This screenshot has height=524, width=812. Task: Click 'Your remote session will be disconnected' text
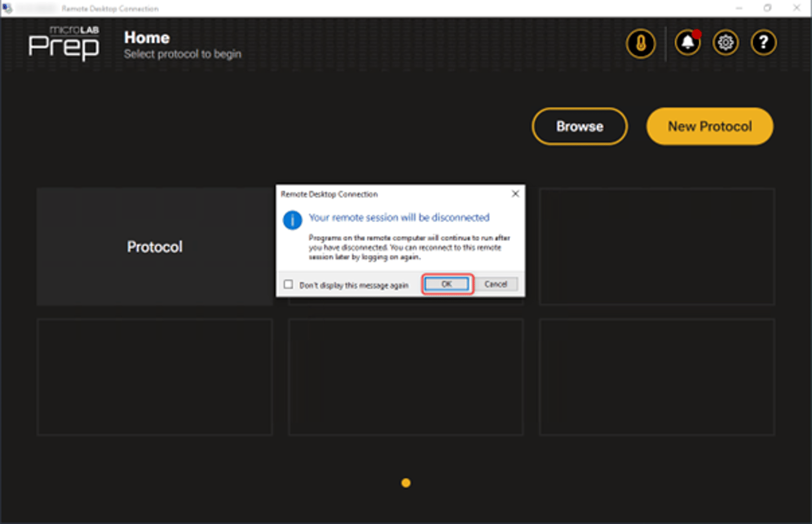399,217
